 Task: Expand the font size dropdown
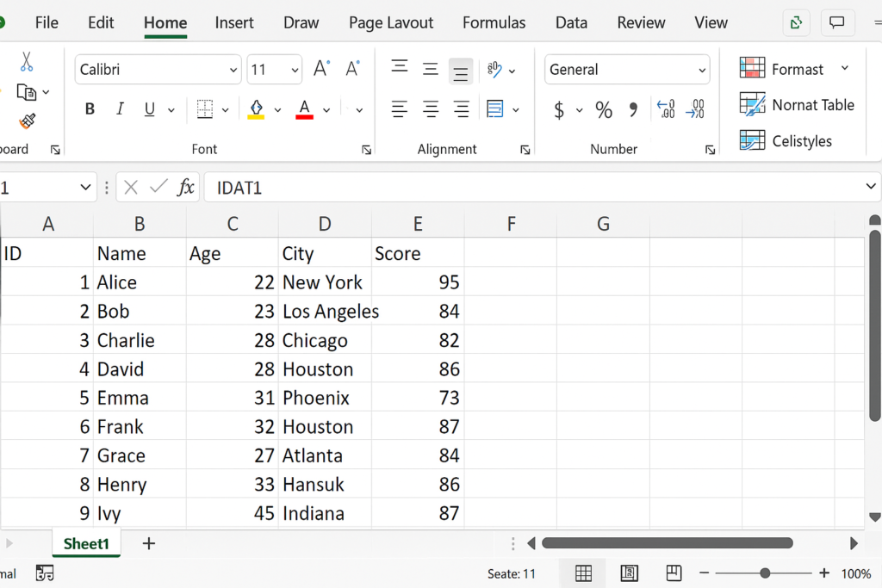(x=295, y=70)
